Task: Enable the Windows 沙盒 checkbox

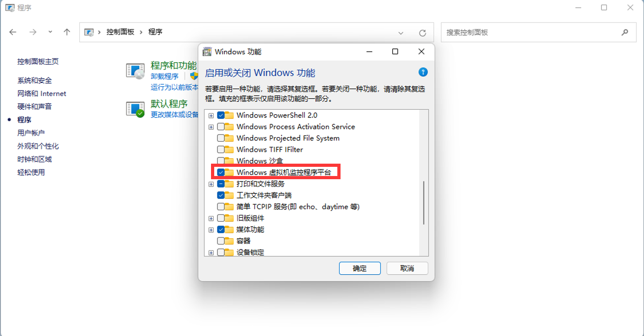Action: [x=221, y=161]
